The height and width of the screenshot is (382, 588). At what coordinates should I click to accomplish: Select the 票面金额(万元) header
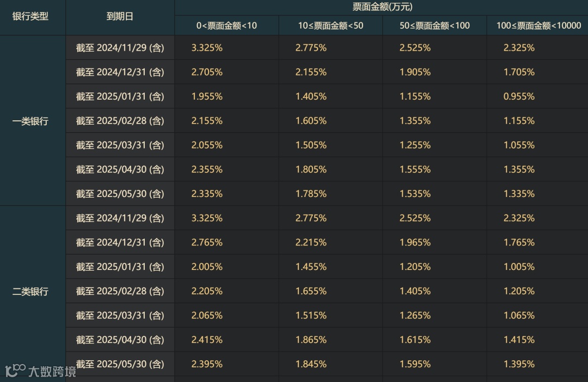pos(382,7)
